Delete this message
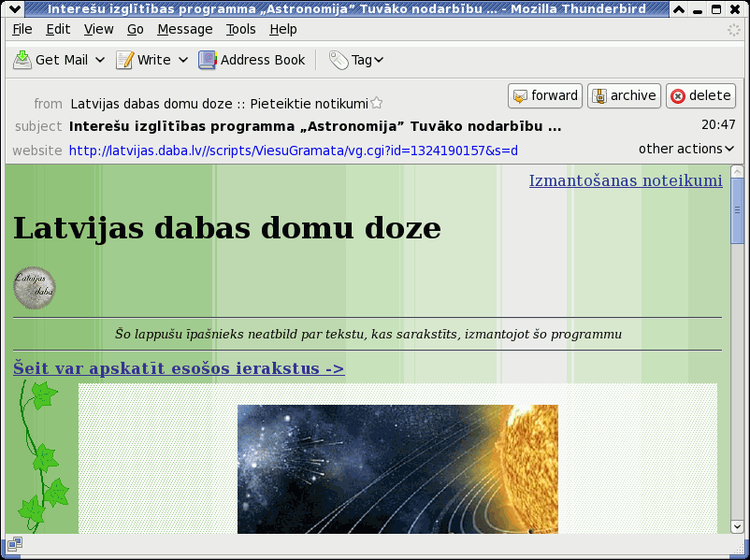 (x=700, y=95)
